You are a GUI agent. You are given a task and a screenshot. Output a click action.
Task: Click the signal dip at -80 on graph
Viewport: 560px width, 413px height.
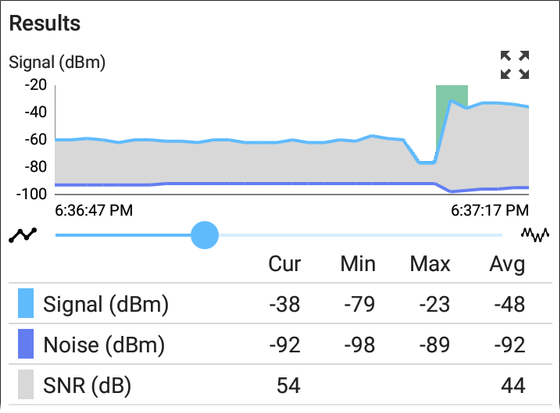[427, 163]
